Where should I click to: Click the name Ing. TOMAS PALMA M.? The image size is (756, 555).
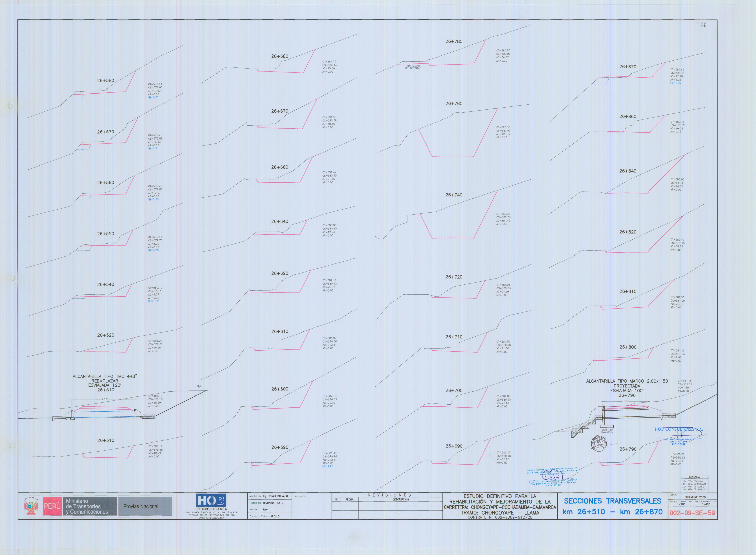tap(276, 496)
